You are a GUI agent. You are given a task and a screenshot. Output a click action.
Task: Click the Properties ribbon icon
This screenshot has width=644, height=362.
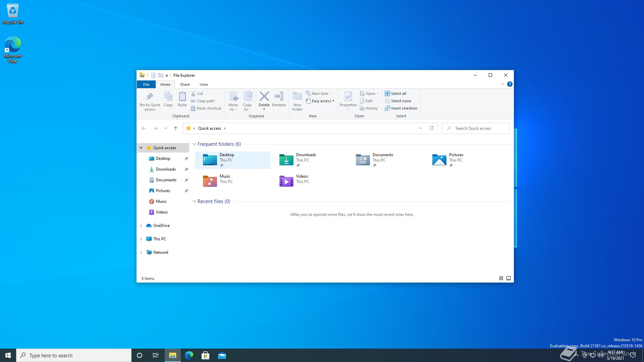click(348, 97)
